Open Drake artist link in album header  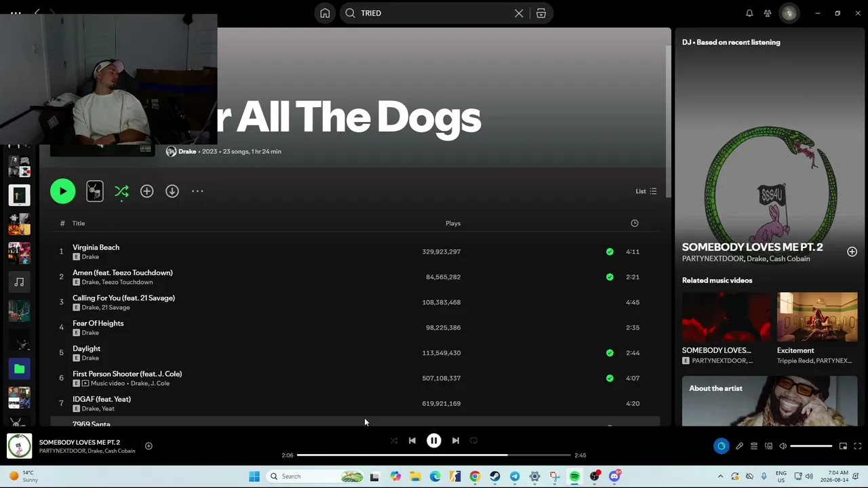coord(187,151)
